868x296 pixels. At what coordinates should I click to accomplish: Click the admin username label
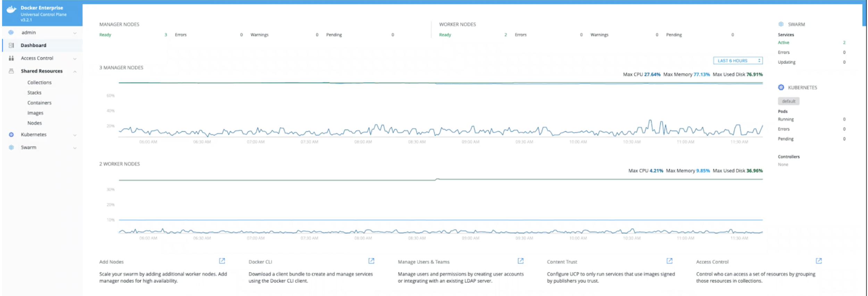click(x=28, y=32)
